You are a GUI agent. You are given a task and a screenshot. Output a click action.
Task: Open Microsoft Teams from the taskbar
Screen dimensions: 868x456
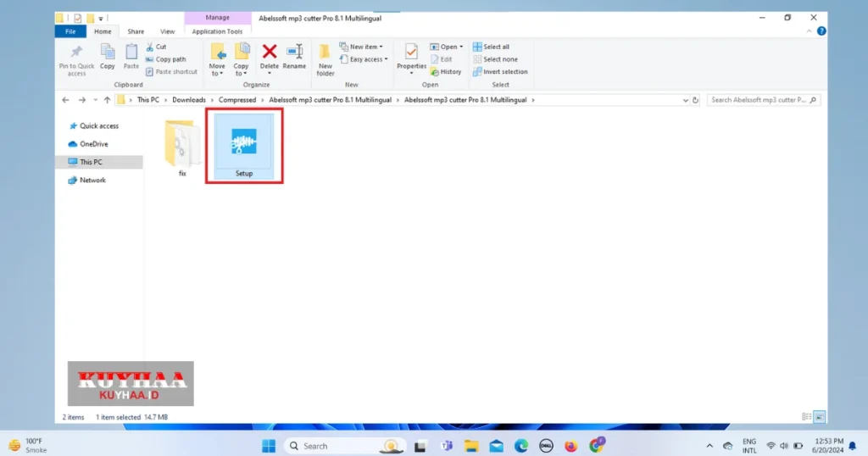pos(447,446)
